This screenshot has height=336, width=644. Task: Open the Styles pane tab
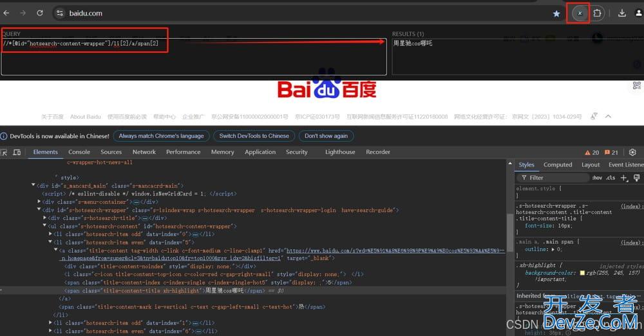tap(526, 165)
